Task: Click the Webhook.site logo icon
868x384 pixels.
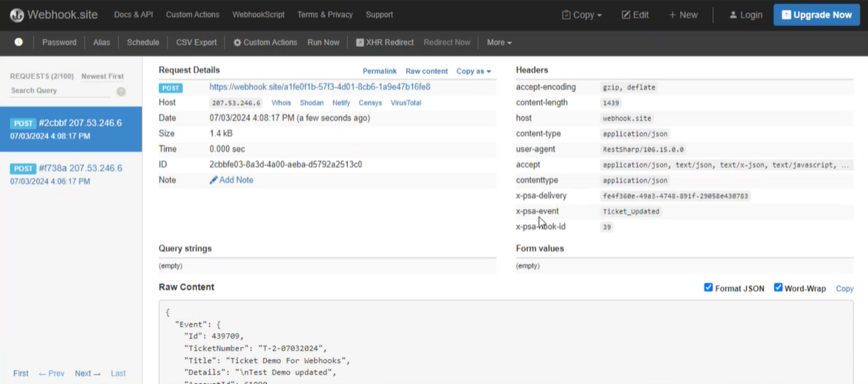Action: pos(16,15)
